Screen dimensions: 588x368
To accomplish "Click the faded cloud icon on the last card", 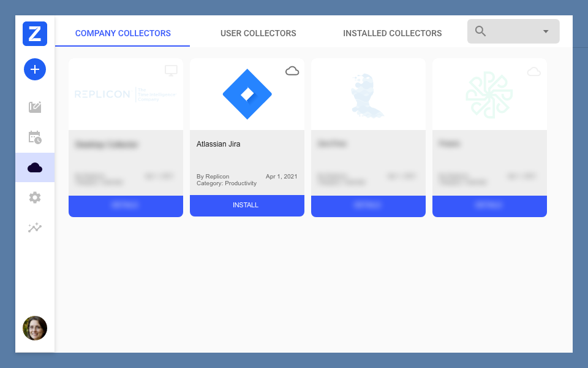I will click(x=534, y=72).
